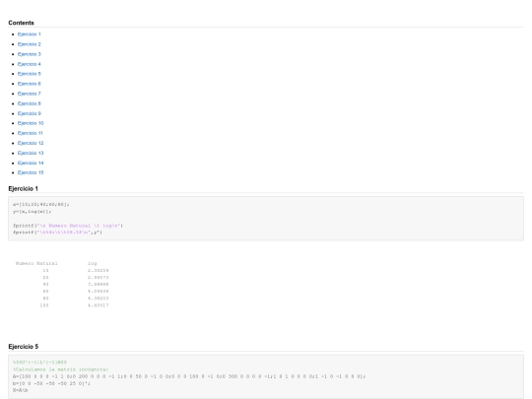The height and width of the screenshot is (399, 532).
Task: Open the Ejercicio 6 contents link
Action: pos(30,84)
